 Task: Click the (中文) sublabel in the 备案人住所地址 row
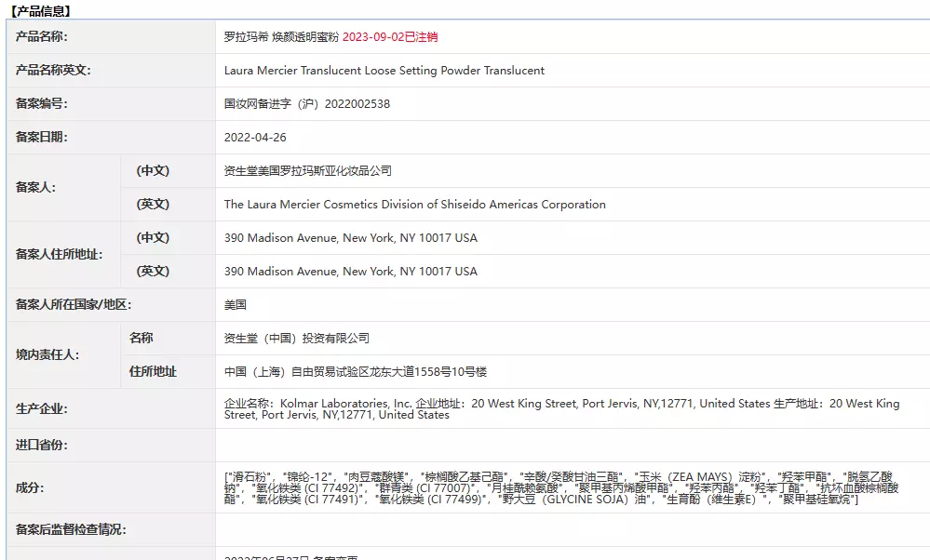pos(153,237)
